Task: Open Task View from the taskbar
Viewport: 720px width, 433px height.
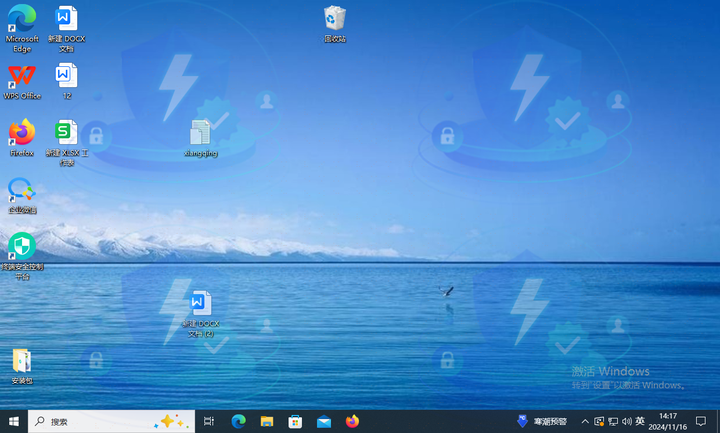Action: pyautogui.click(x=209, y=422)
